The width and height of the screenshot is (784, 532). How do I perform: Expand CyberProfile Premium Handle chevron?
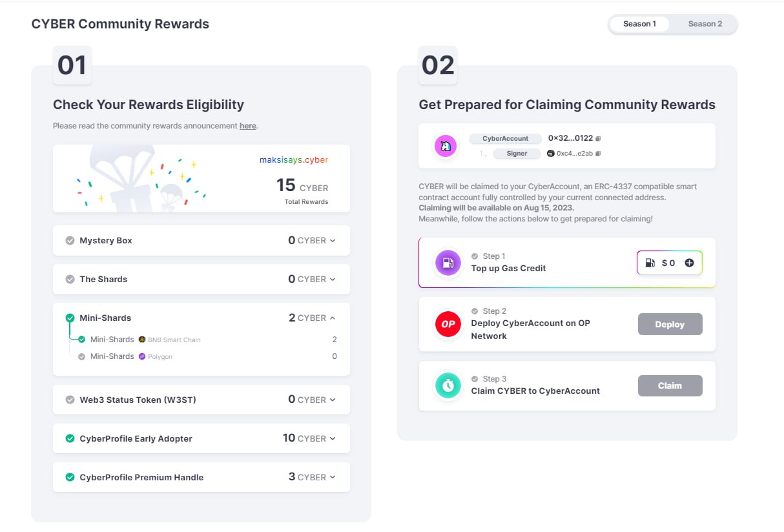[333, 478]
